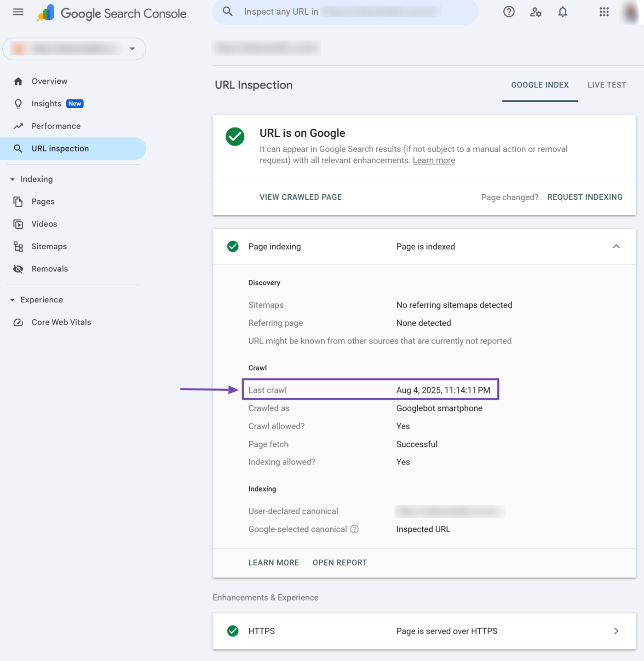Click the Last crawl date value
The height and width of the screenshot is (661, 644).
pos(443,390)
